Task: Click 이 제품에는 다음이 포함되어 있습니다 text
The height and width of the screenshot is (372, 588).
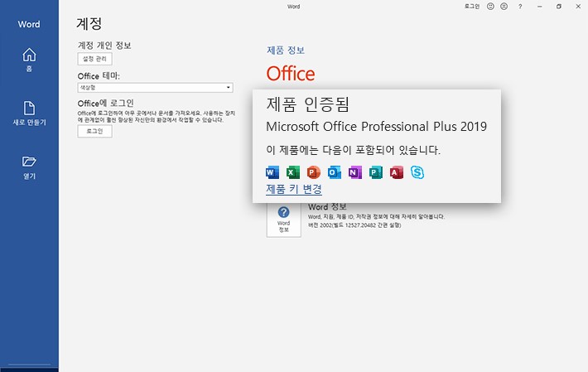Action: point(354,150)
